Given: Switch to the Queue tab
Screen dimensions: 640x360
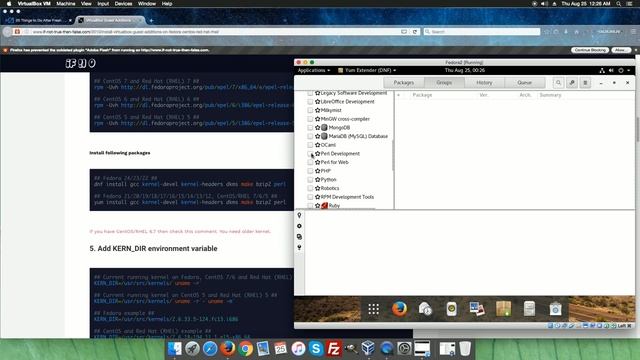Looking at the screenshot, I should (524, 83).
